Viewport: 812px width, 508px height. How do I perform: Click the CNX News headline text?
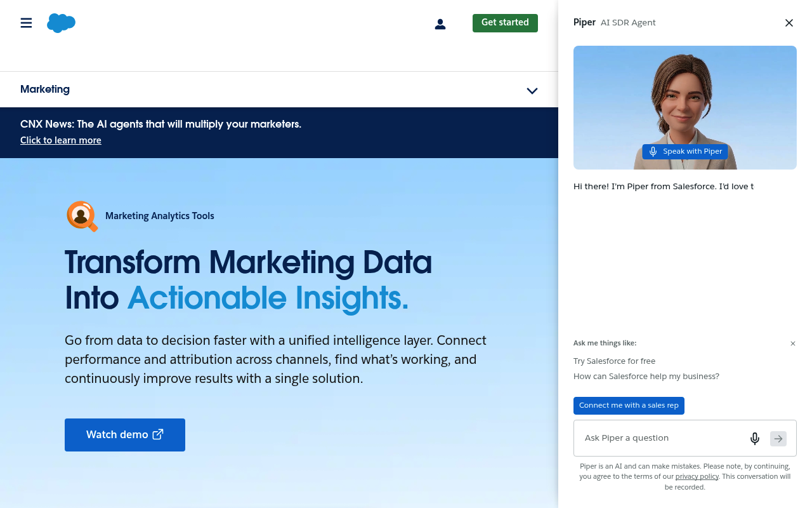tap(160, 124)
